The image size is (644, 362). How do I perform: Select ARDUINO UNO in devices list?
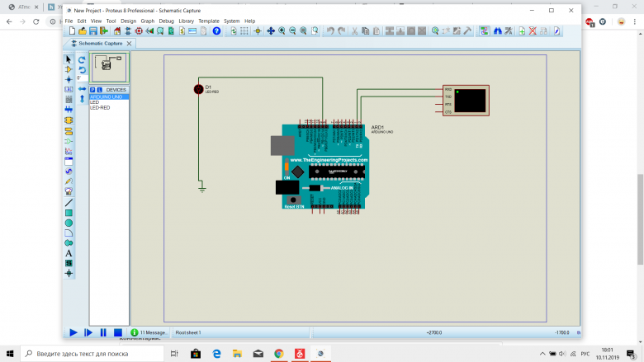[109, 96]
